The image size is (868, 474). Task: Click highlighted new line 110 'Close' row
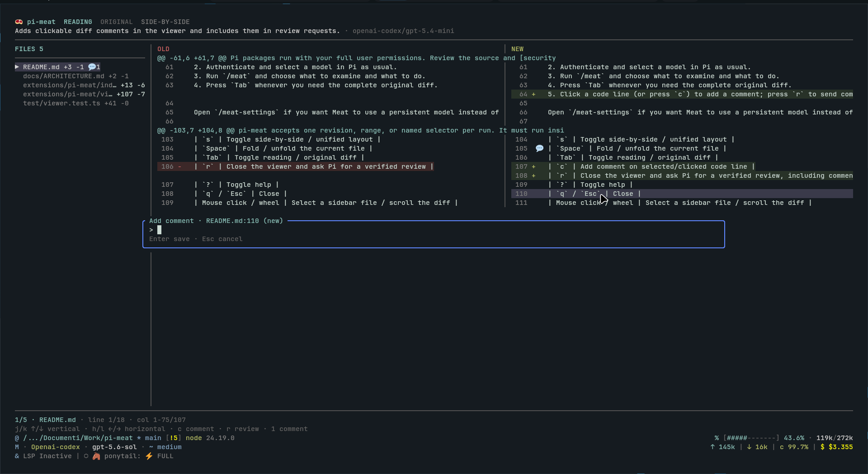682,194
